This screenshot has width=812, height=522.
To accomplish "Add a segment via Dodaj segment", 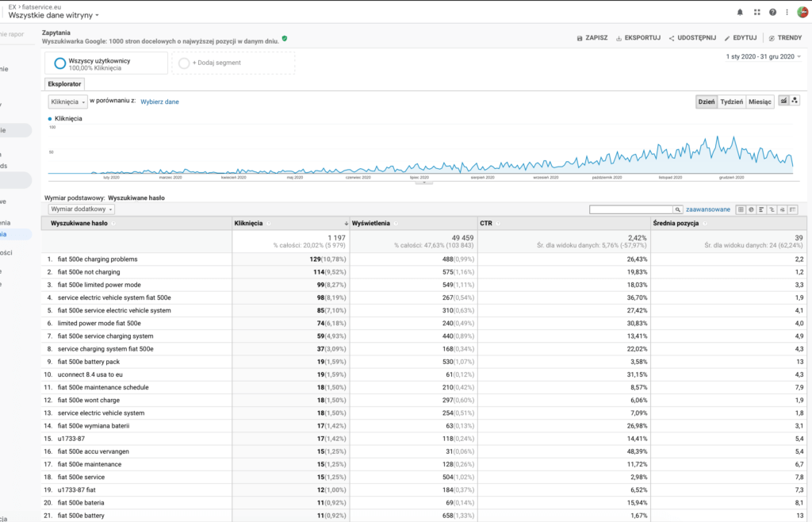I will (x=233, y=63).
